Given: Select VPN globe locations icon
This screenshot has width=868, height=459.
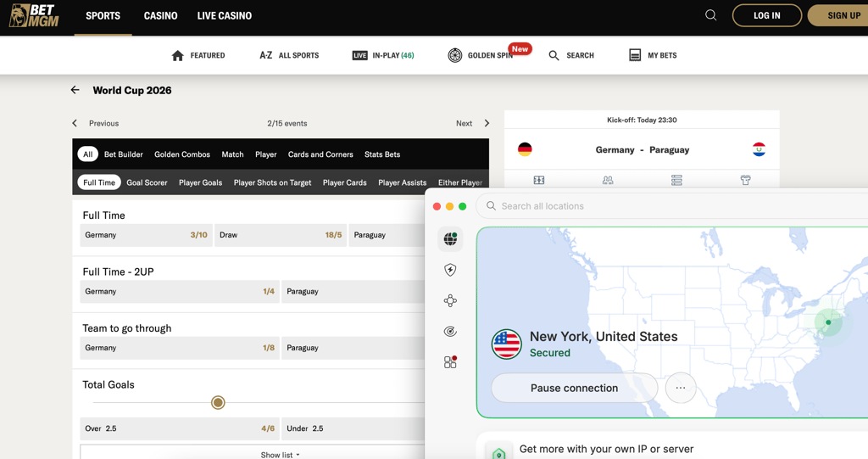Looking at the screenshot, I should (x=450, y=239).
